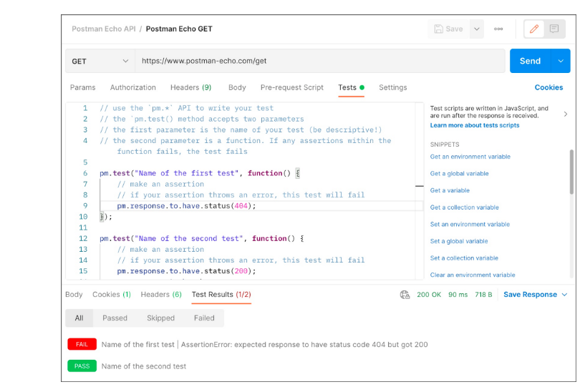
Task: Open the GET method dropdown
Action: pos(100,61)
